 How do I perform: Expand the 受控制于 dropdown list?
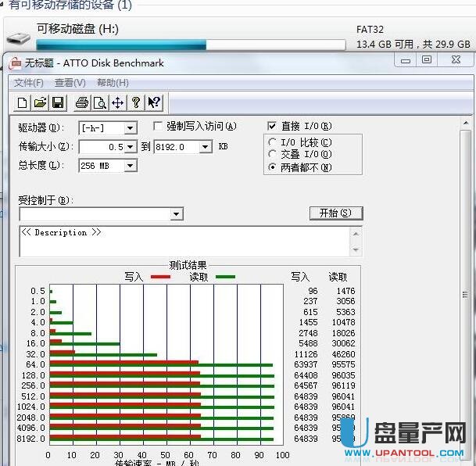pos(177,214)
